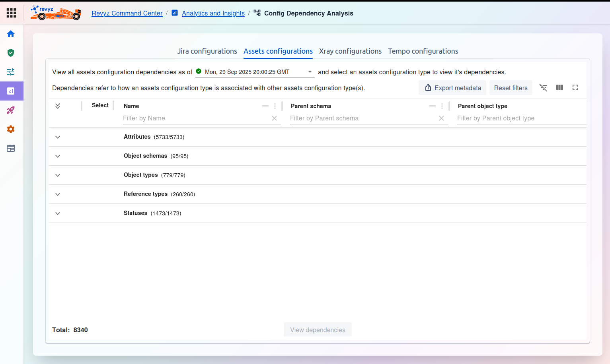This screenshot has height=364, width=610.
Task: Open the gear settings sidebar icon
Action: 11,129
